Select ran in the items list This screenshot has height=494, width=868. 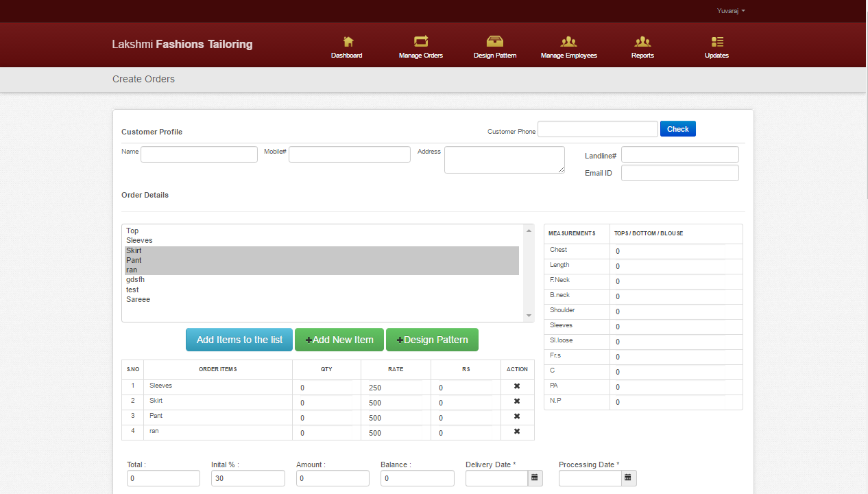[x=322, y=270]
